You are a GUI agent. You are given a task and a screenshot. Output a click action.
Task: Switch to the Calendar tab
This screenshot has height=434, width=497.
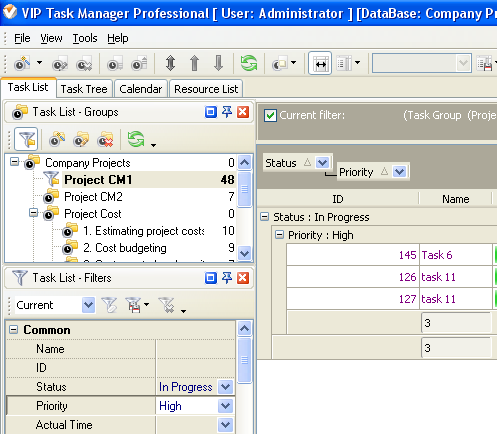click(141, 89)
